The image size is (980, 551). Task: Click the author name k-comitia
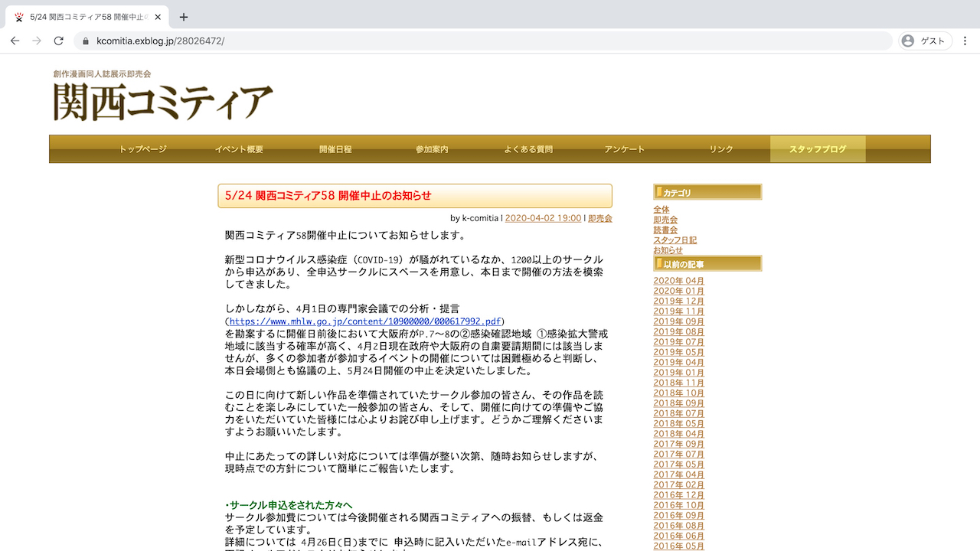[480, 218]
